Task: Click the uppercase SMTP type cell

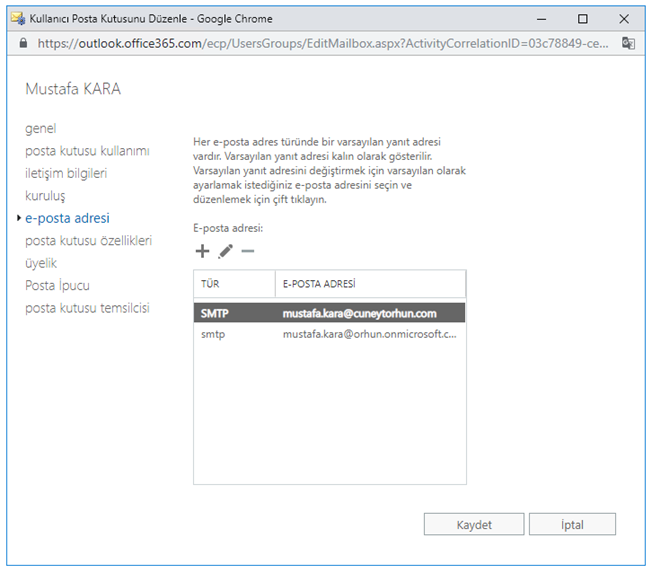Action: click(x=215, y=313)
